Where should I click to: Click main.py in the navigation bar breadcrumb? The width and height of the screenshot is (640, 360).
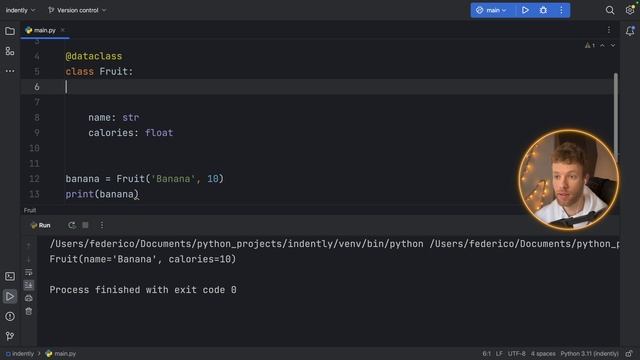61,353
